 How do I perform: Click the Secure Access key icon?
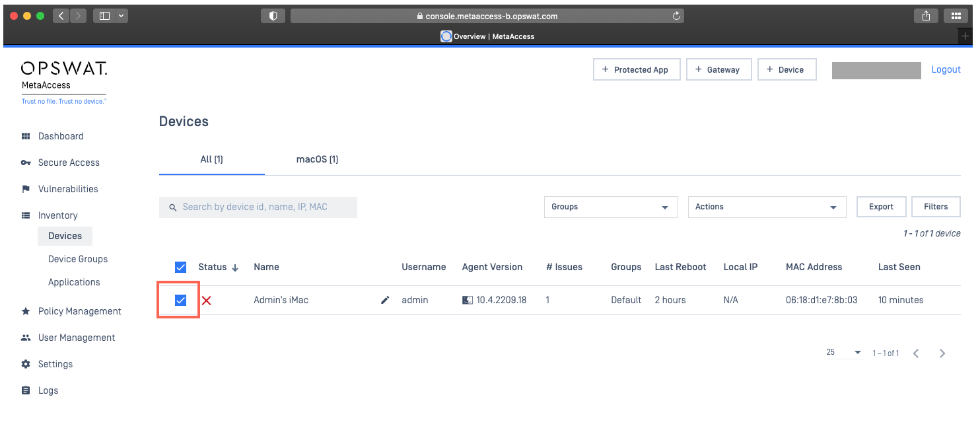coord(26,163)
